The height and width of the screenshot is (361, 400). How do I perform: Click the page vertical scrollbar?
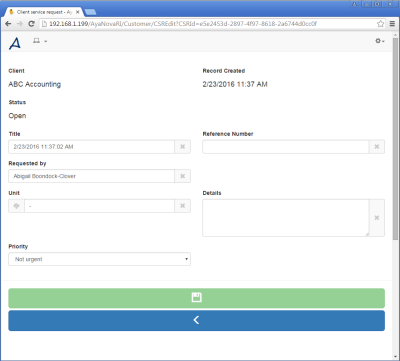click(395, 137)
